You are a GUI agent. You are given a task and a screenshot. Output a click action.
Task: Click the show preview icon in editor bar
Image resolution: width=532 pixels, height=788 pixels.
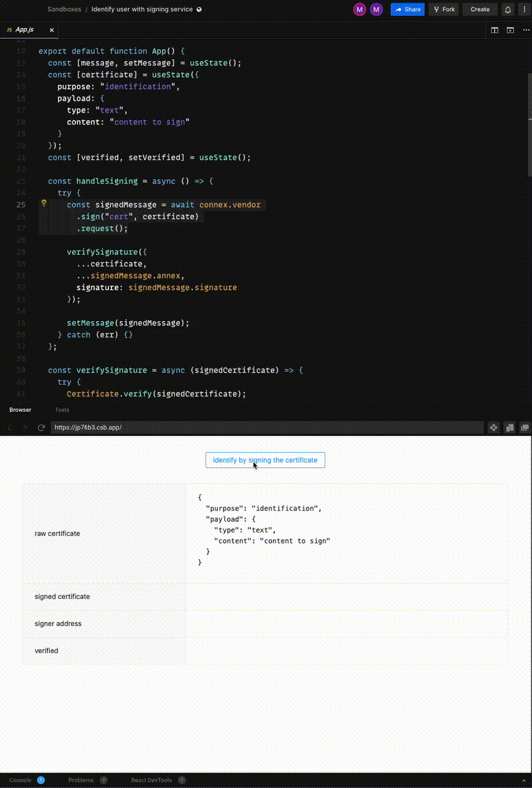pyautogui.click(x=510, y=30)
